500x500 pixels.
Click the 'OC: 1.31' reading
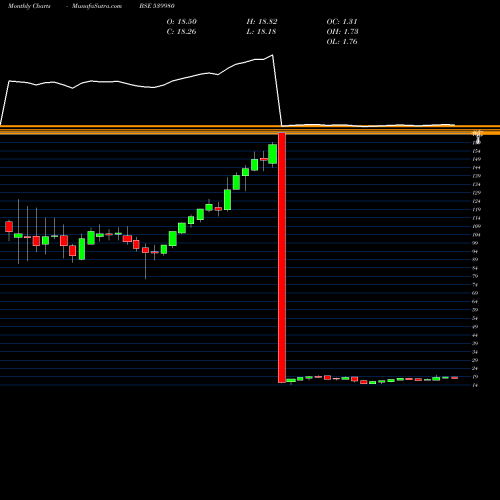342,22
